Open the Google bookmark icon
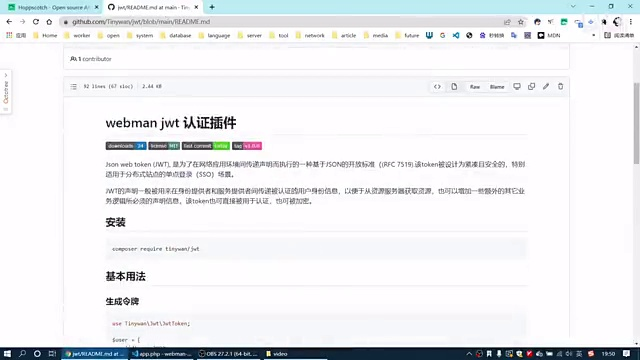 pyautogui.click(x=442, y=36)
